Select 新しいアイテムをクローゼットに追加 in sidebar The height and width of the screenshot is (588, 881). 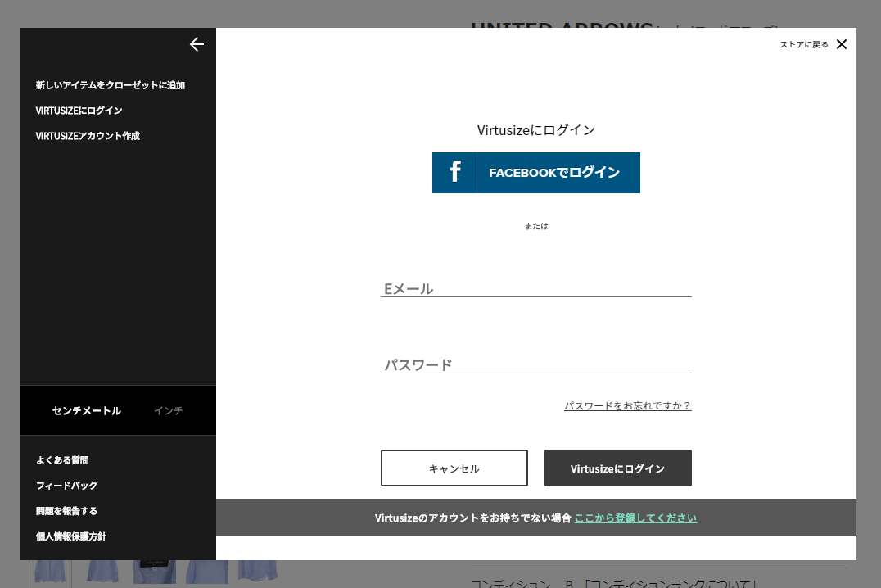pos(110,85)
